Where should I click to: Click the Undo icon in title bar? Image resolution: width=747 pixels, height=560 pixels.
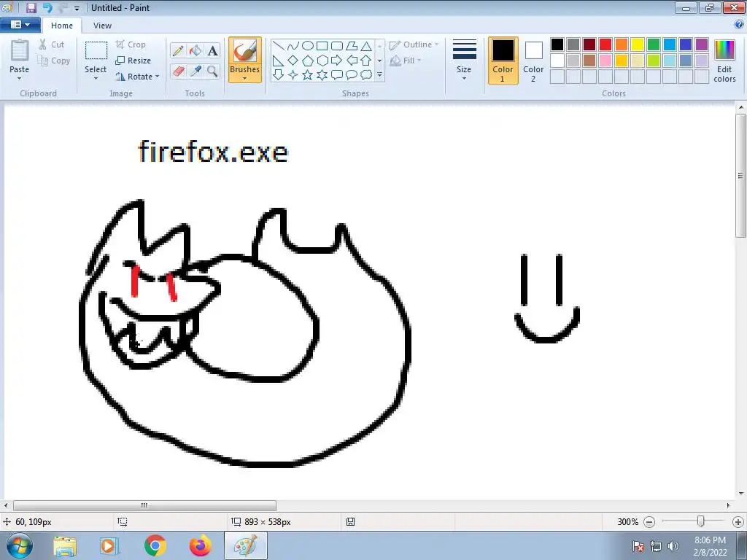point(47,7)
